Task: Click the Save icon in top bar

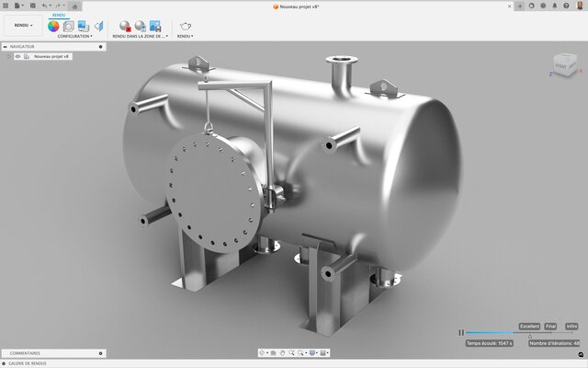Action: pyautogui.click(x=32, y=6)
